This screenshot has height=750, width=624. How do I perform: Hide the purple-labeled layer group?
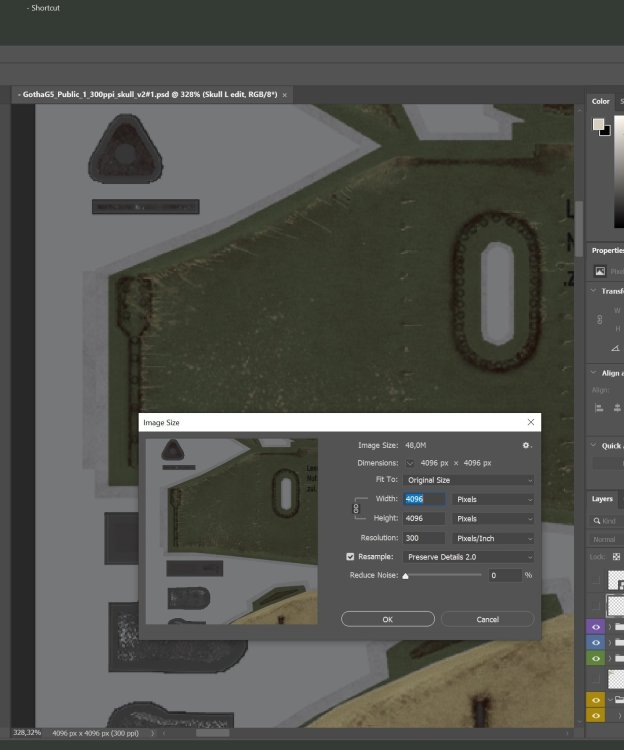point(596,627)
